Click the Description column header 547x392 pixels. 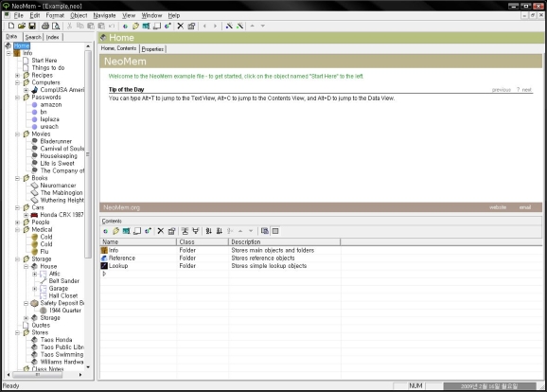[284, 241]
